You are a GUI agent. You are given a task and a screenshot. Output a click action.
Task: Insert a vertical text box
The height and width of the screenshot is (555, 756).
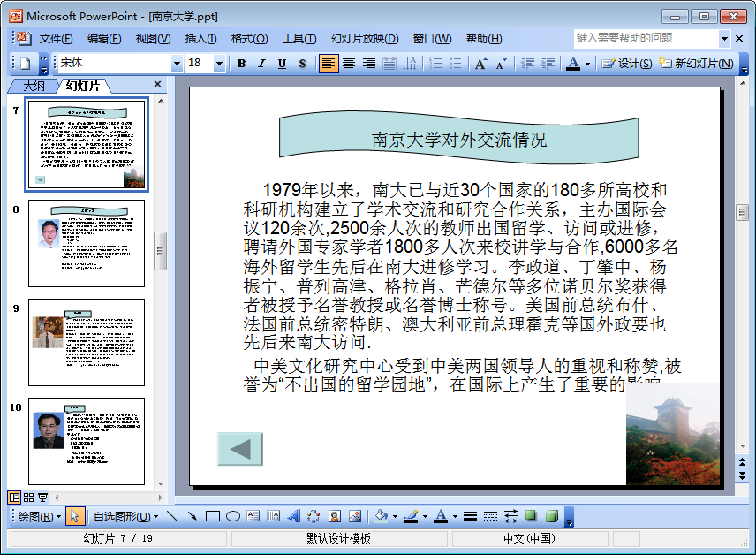click(274, 516)
